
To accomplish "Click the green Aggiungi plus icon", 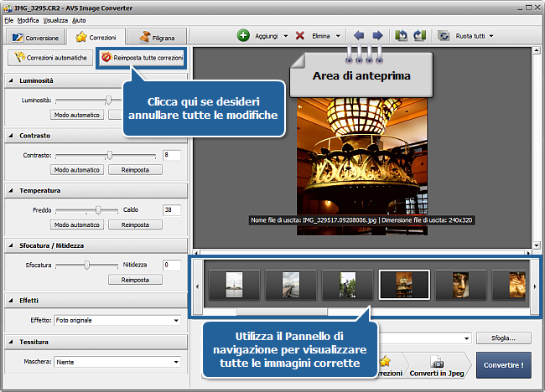I will [243, 36].
